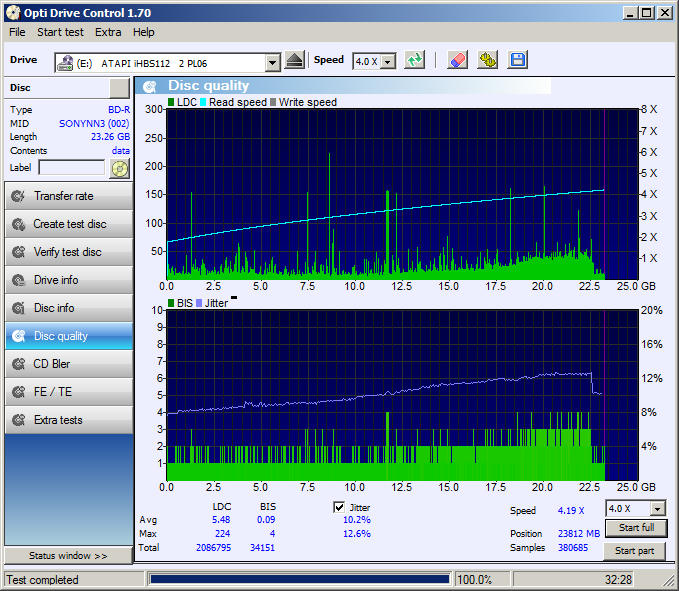Image resolution: width=679 pixels, height=591 pixels.
Task: Click the Test completed status text
Action: (42, 580)
